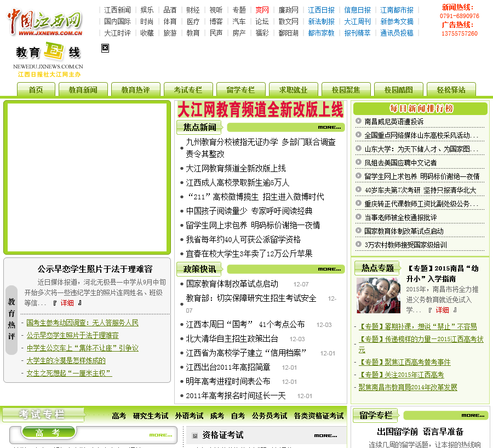The height and width of the screenshot is (448, 493).
Task: Open 北大清华自主招生政策出台 article
Action: point(232,338)
